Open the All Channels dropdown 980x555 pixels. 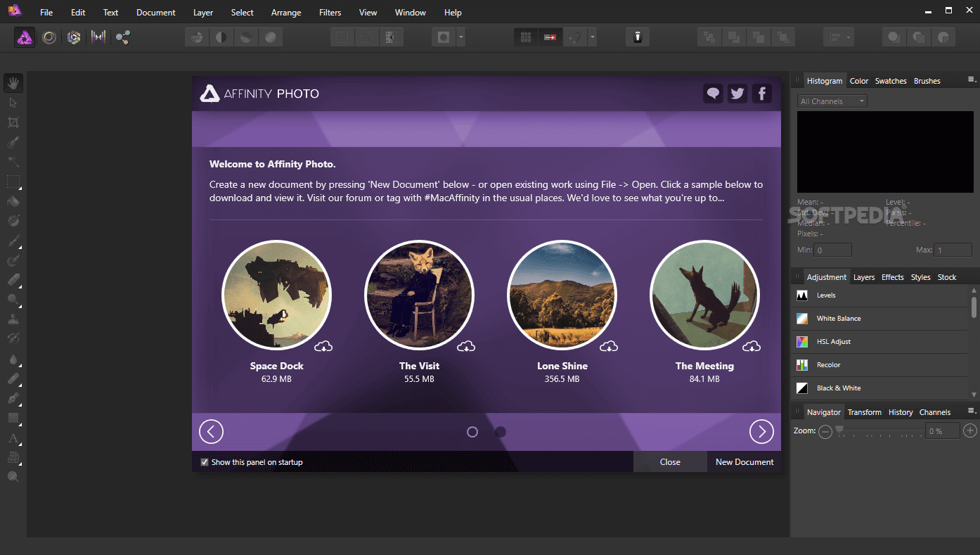[832, 101]
